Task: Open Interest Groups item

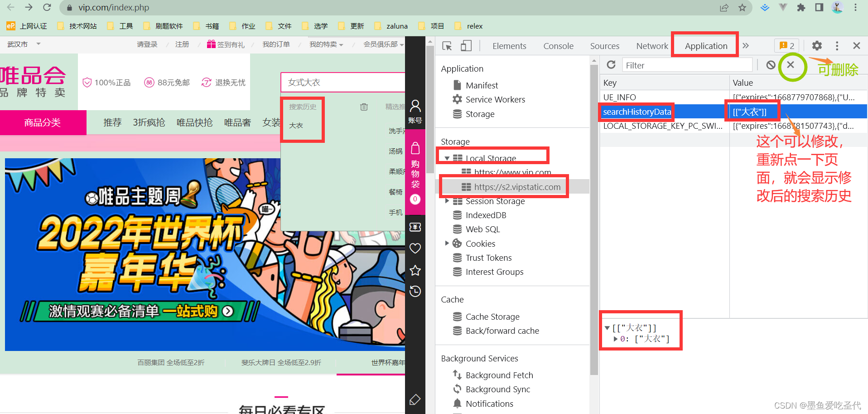Action: tap(494, 272)
